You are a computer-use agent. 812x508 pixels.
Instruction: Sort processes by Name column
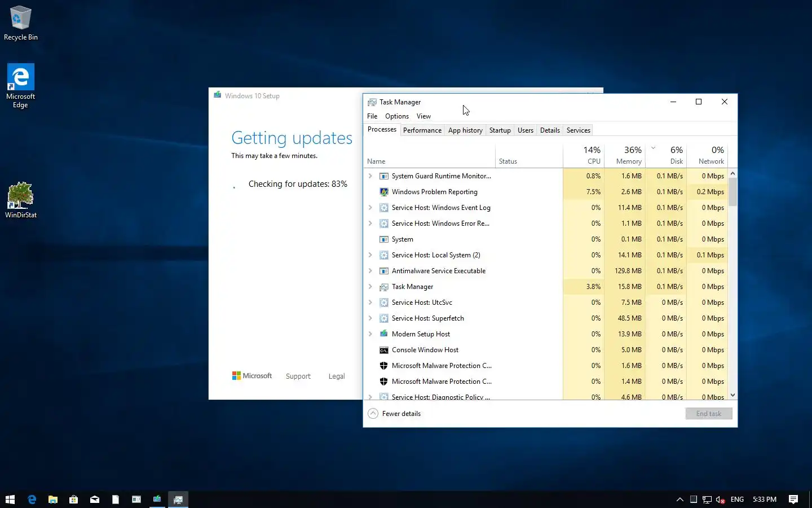(x=430, y=155)
